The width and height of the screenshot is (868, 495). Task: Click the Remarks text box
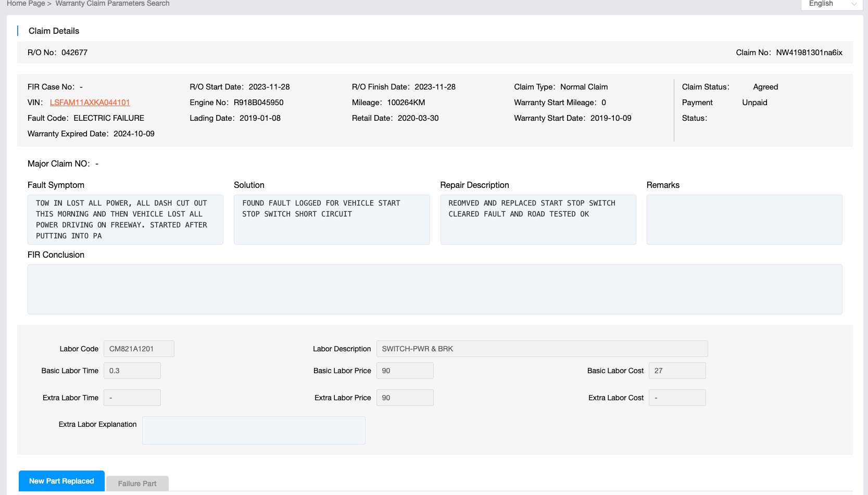pyautogui.click(x=744, y=220)
